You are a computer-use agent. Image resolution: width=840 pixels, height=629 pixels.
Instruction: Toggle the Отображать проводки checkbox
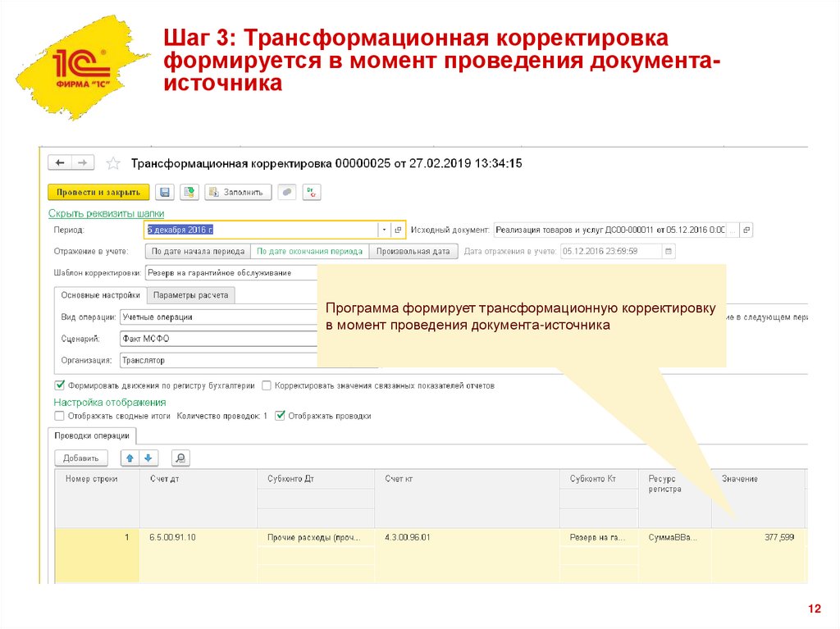coord(280,416)
